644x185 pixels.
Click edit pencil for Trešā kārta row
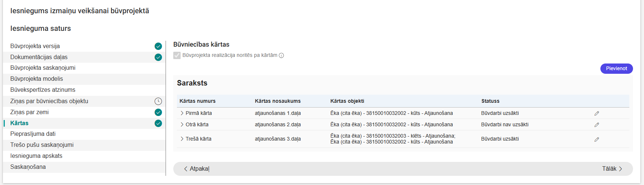pyautogui.click(x=596, y=139)
